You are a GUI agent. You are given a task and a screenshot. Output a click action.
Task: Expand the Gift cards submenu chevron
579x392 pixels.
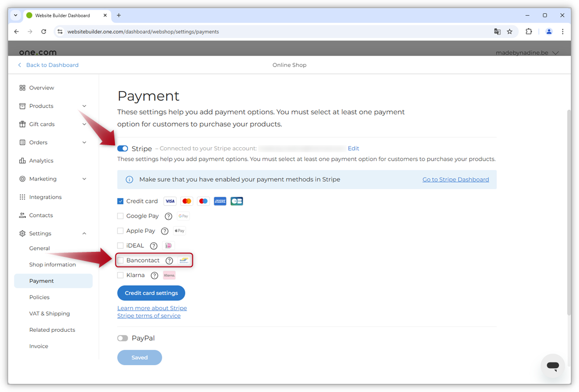coord(84,124)
